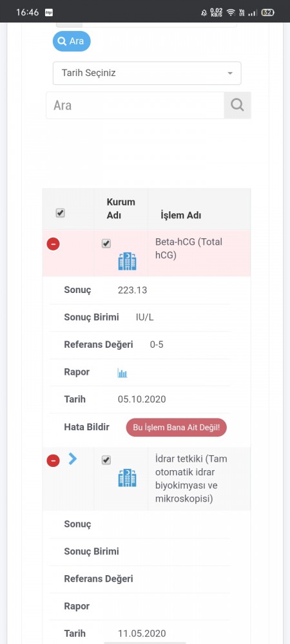Focus the Ara search input field
The height and width of the screenshot is (644, 290).
point(135,105)
